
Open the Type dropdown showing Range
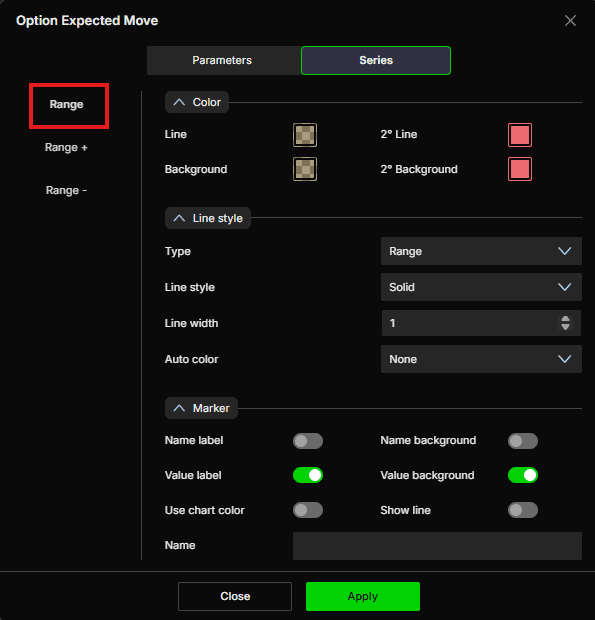tap(481, 251)
